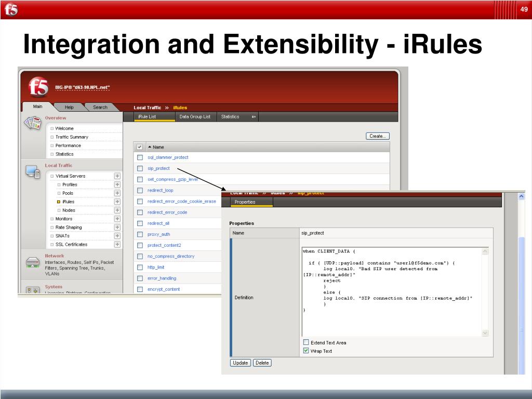Click the plus icon next to Pools
This screenshot has height=399, width=532.
click(117, 193)
